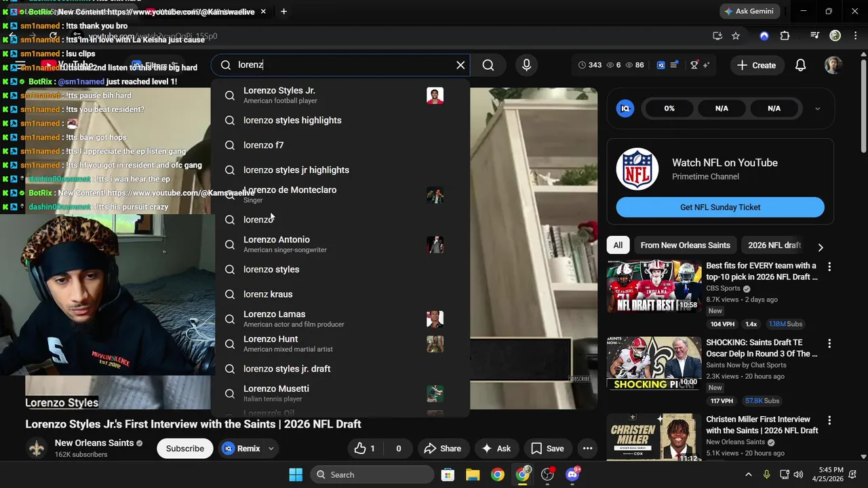This screenshot has width=868, height=488.
Task: Open SHOCKING Saints Draft TE video thumbnail
Action: (654, 363)
